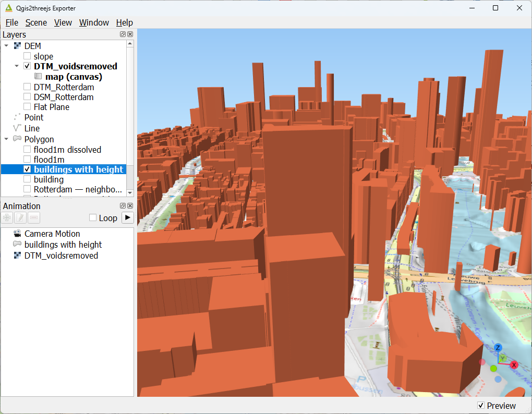This screenshot has width=532, height=414.
Task: Click the edit animation pencil icon
Action: (x=20, y=217)
